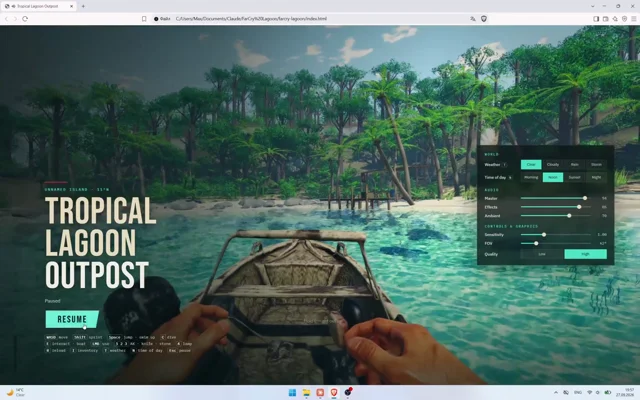Open the Leo AI star icon
Screen dimensions: 640x400
615,19
